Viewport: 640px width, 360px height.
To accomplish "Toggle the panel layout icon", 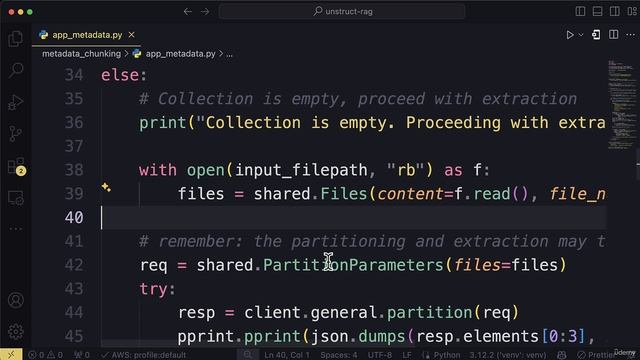I will point(597,11).
